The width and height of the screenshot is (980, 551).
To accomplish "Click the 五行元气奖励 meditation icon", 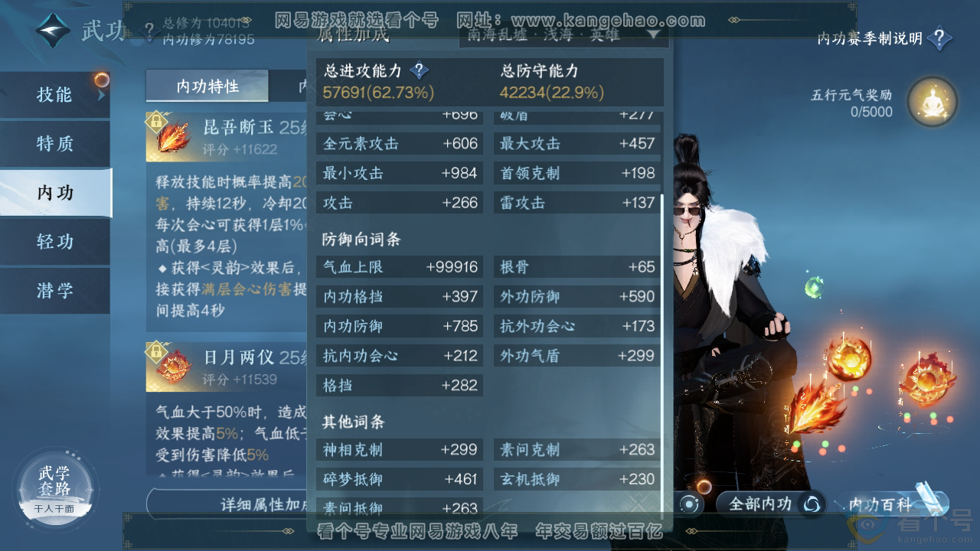I will coord(932,102).
